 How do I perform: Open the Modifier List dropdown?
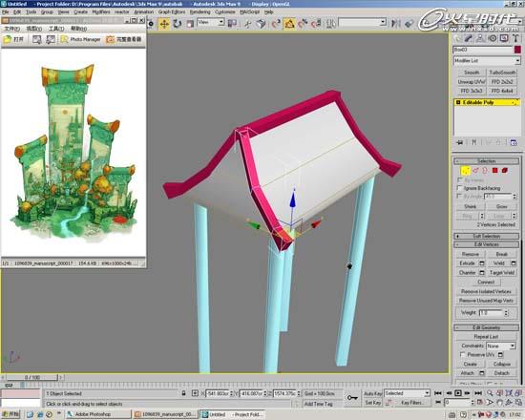(487, 61)
